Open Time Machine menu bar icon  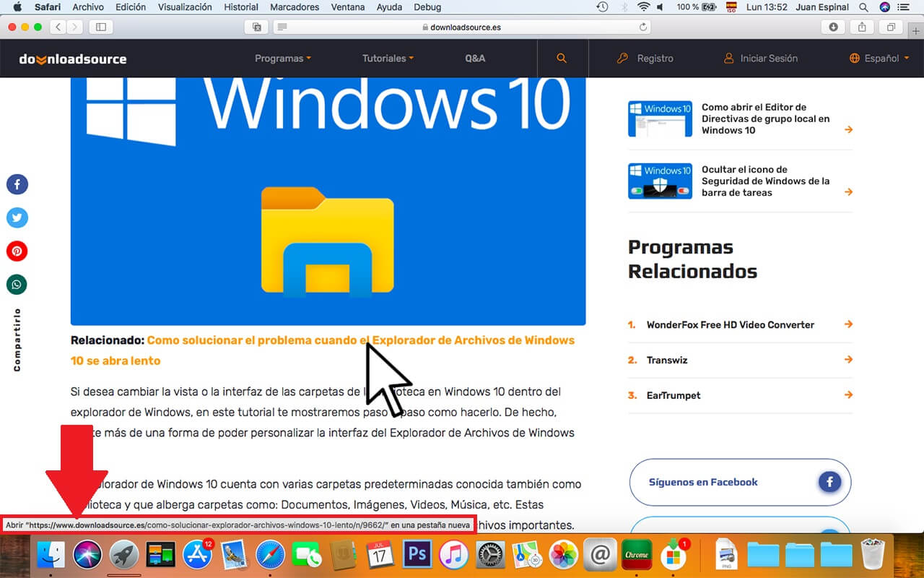(x=602, y=7)
